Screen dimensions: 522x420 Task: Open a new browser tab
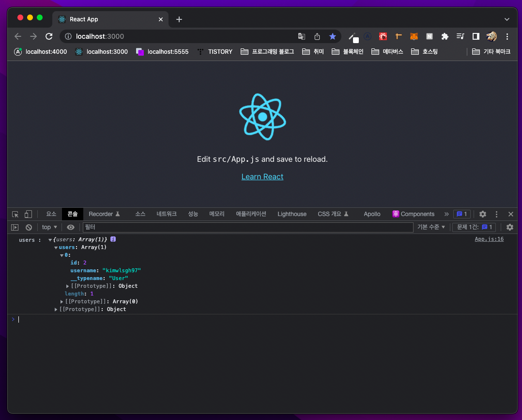pos(179,19)
